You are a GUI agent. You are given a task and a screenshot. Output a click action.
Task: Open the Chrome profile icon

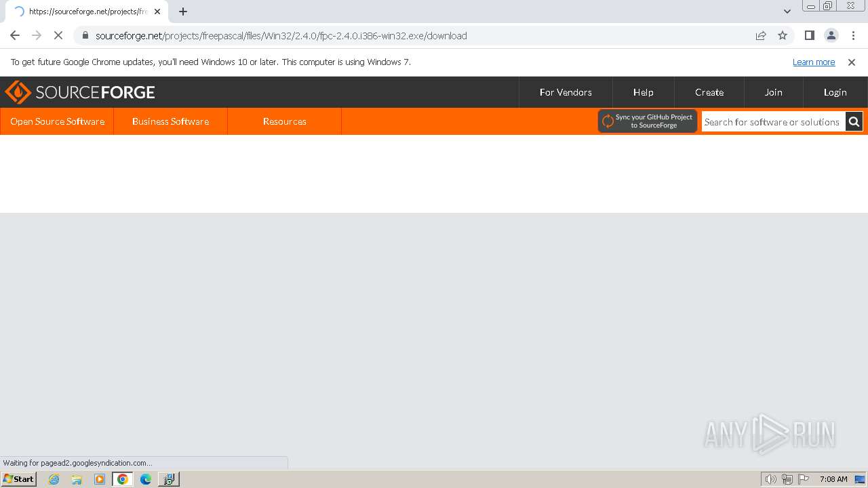point(831,35)
